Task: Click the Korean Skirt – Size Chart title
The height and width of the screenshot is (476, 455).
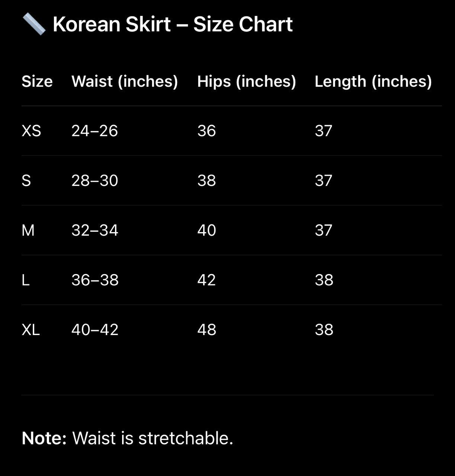Action: point(173,25)
